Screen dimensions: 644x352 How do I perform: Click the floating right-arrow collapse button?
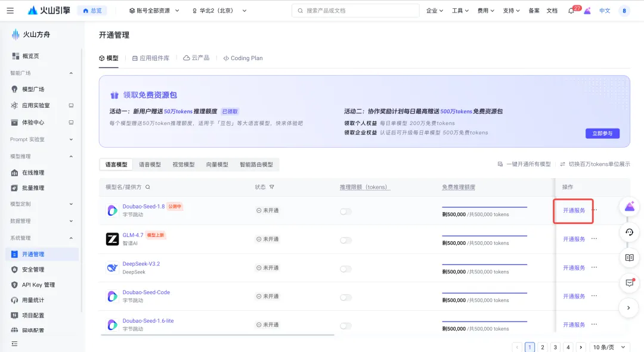pyautogui.click(x=629, y=308)
